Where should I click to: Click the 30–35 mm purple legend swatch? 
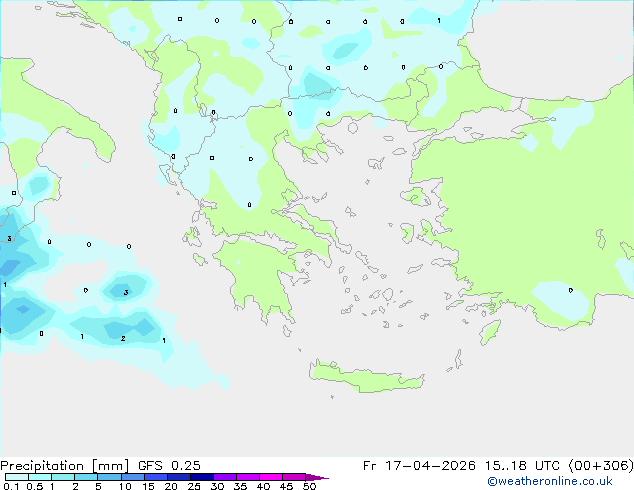224,477
